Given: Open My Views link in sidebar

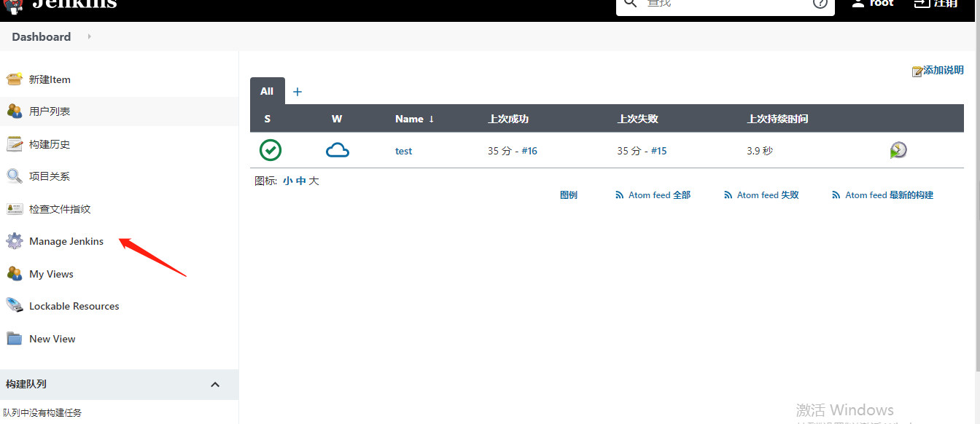Looking at the screenshot, I should 51,274.
